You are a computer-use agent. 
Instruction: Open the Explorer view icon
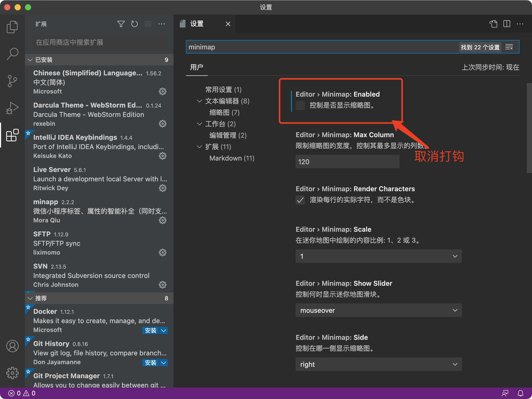[x=12, y=26]
